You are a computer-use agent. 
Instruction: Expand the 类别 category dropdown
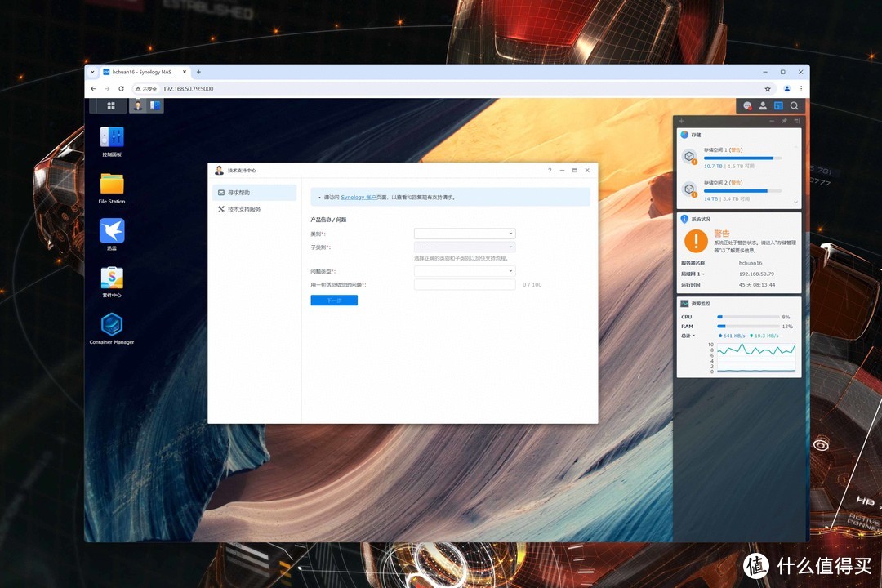[465, 234]
